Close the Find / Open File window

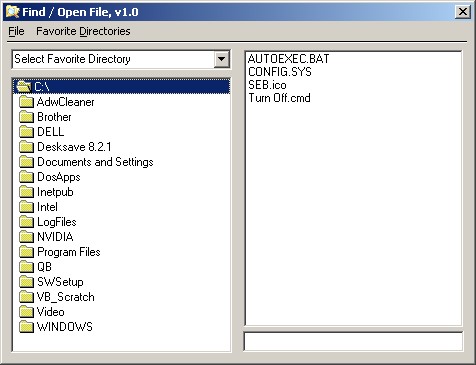(x=463, y=12)
